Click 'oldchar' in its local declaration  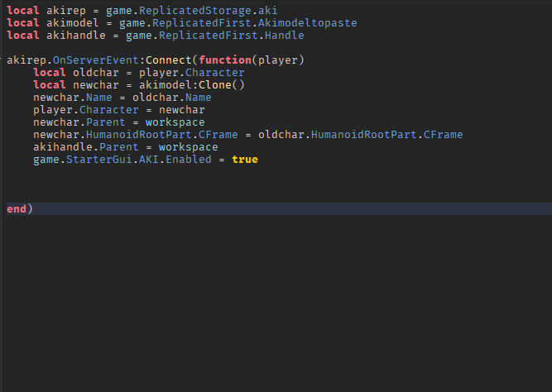[x=96, y=73]
